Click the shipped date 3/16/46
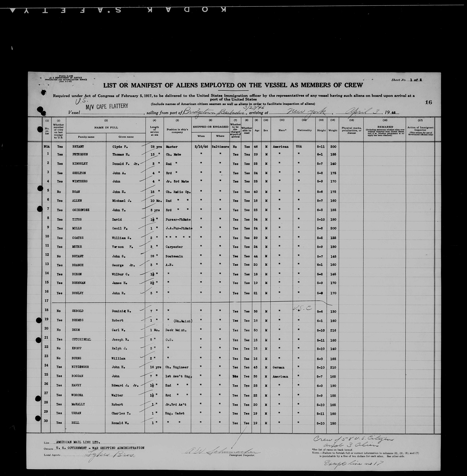Screen dimensions: 467x476 click(x=201, y=147)
